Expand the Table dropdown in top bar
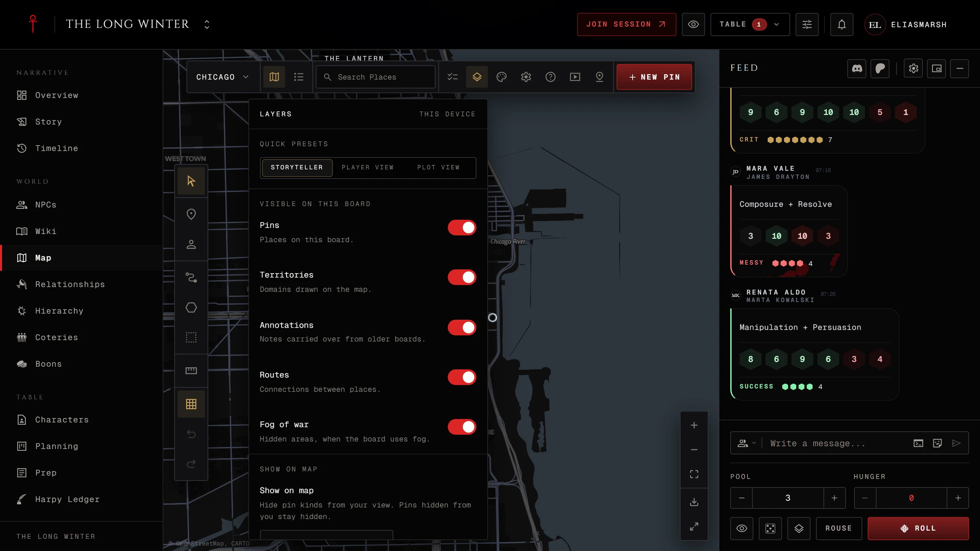 point(750,24)
